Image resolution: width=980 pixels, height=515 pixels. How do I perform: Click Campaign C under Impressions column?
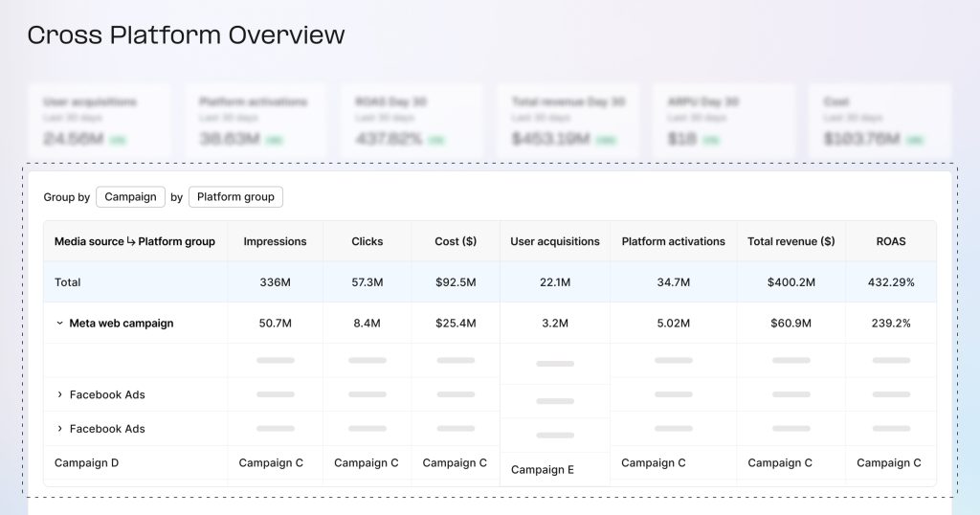[x=271, y=462]
